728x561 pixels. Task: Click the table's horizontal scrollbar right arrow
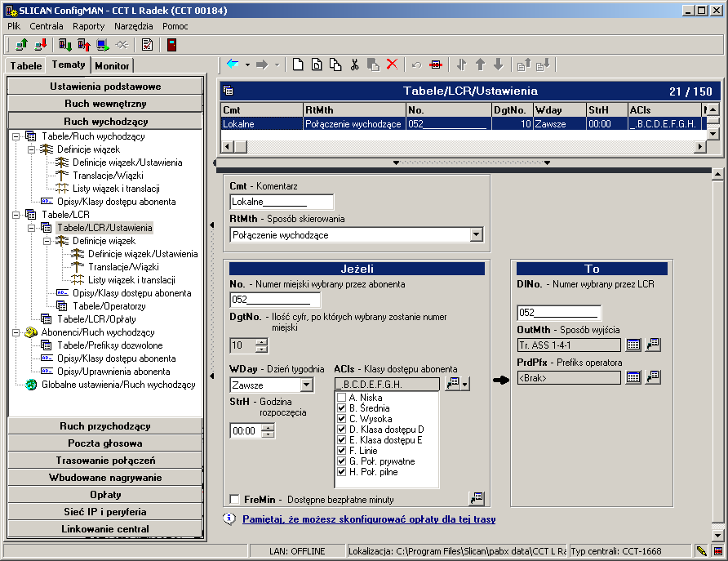click(700, 147)
